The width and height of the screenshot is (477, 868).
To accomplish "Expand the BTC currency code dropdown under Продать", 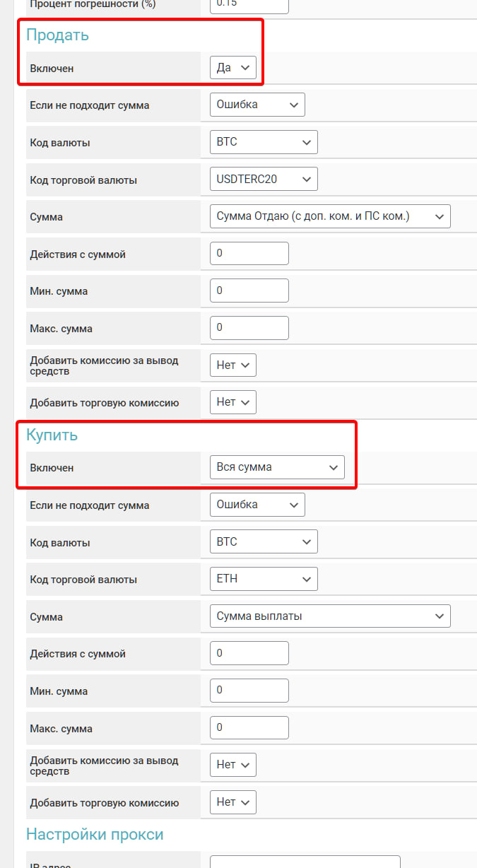I will pyautogui.click(x=264, y=142).
